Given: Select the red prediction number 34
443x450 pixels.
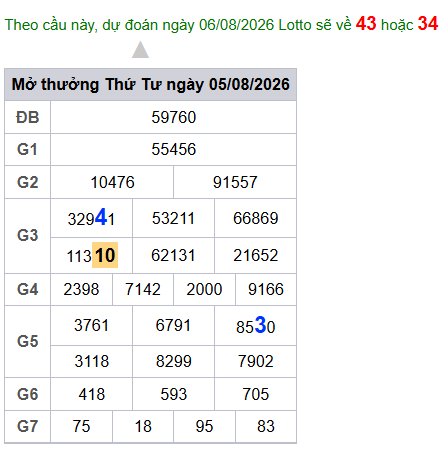Looking at the screenshot, I should click(x=428, y=24).
